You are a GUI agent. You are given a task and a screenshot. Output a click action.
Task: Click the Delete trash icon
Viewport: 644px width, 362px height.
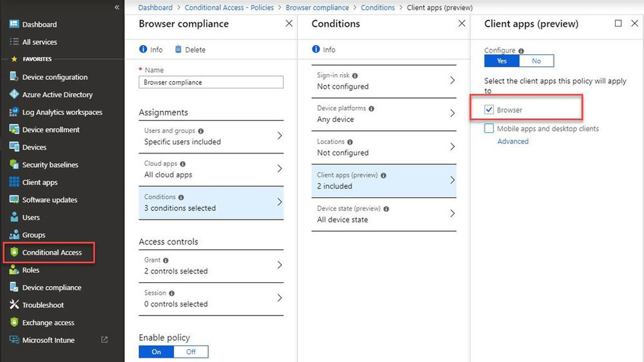[x=178, y=49]
